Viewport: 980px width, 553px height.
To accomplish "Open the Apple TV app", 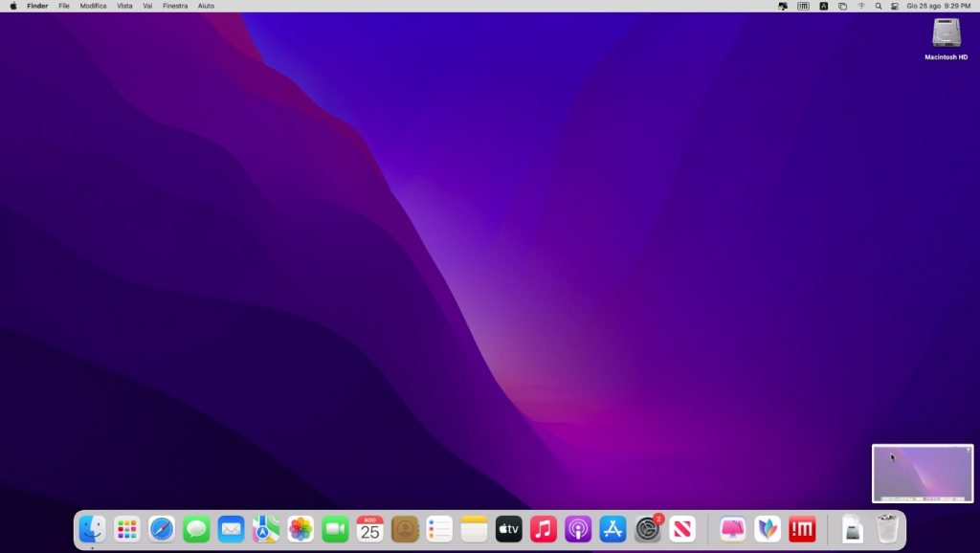I will 508,528.
